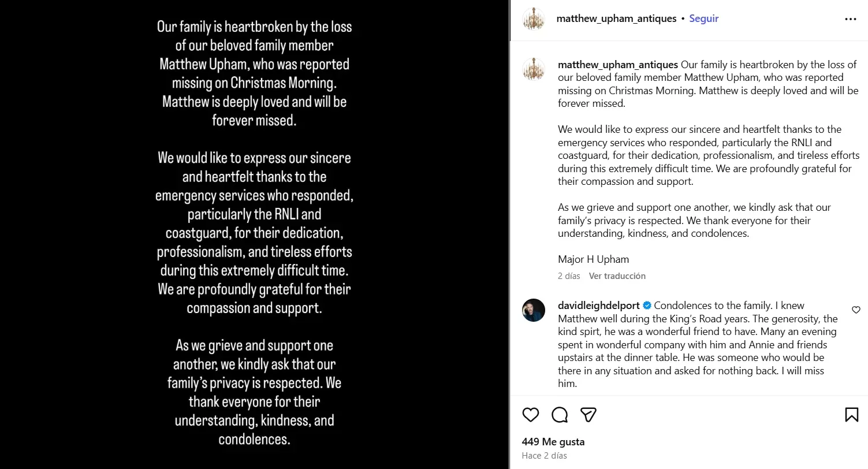Click the verified badge next to davidleighdelport
Screen dimensions: 868x469
pyautogui.click(x=647, y=306)
